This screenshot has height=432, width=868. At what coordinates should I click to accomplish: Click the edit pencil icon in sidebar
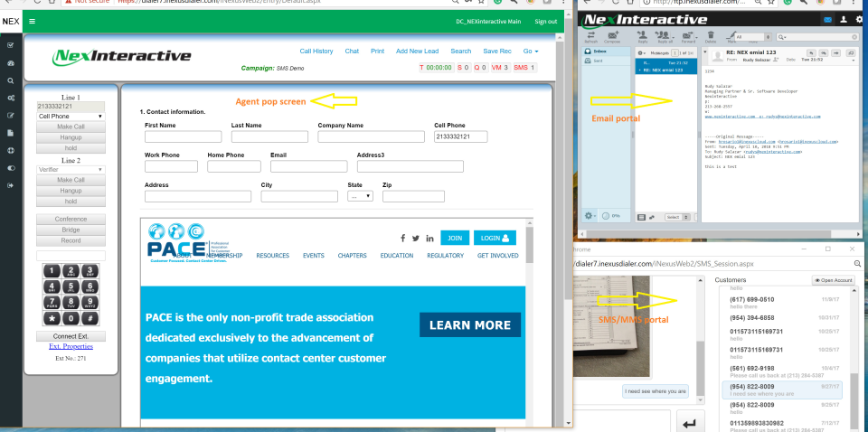(x=11, y=116)
